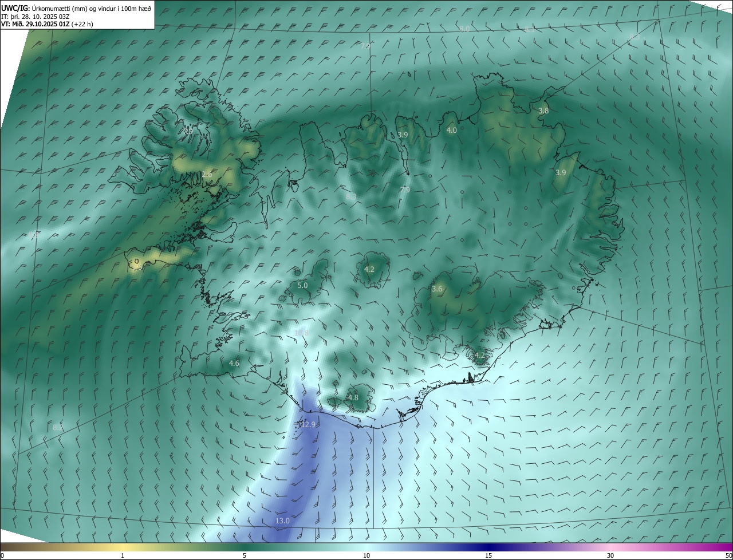Click the 5.0 value label

[x=302, y=285]
